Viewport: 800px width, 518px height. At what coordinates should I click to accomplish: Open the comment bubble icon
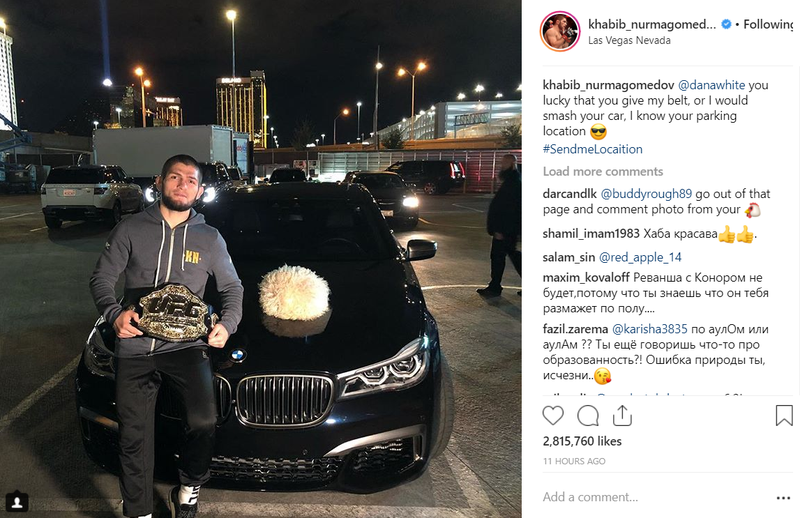[588, 415]
